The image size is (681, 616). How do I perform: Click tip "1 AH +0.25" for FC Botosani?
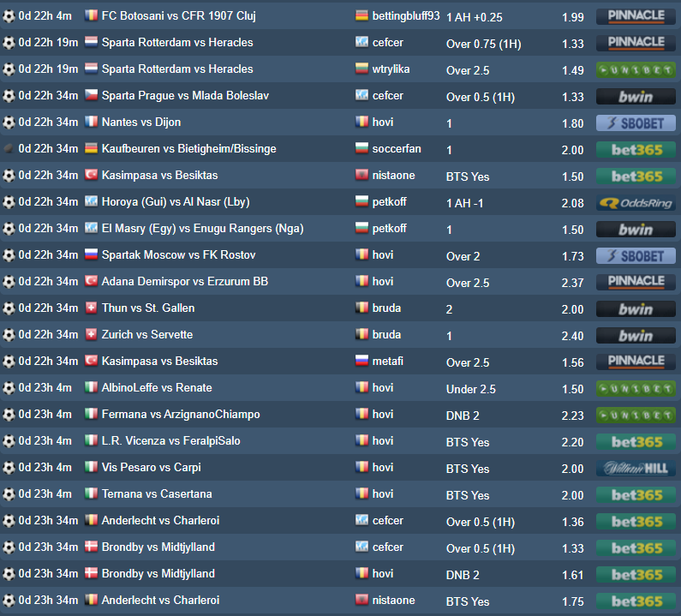[x=475, y=17]
